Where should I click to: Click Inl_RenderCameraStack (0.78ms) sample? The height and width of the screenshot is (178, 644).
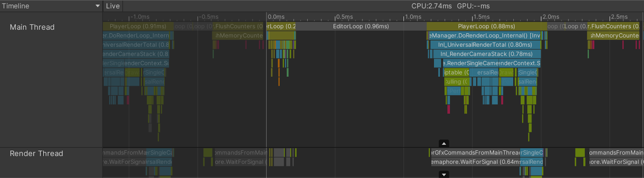click(x=486, y=54)
